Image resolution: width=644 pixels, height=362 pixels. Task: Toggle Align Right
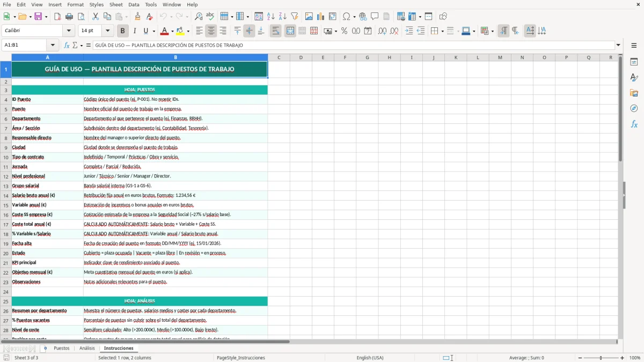click(x=223, y=31)
